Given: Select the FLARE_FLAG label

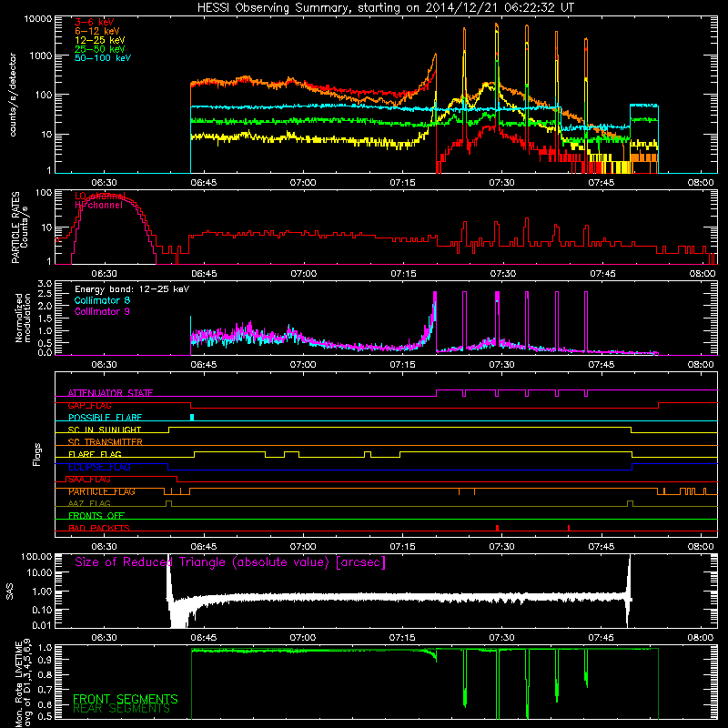Looking at the screenshot, I should [x=95, y=454].
